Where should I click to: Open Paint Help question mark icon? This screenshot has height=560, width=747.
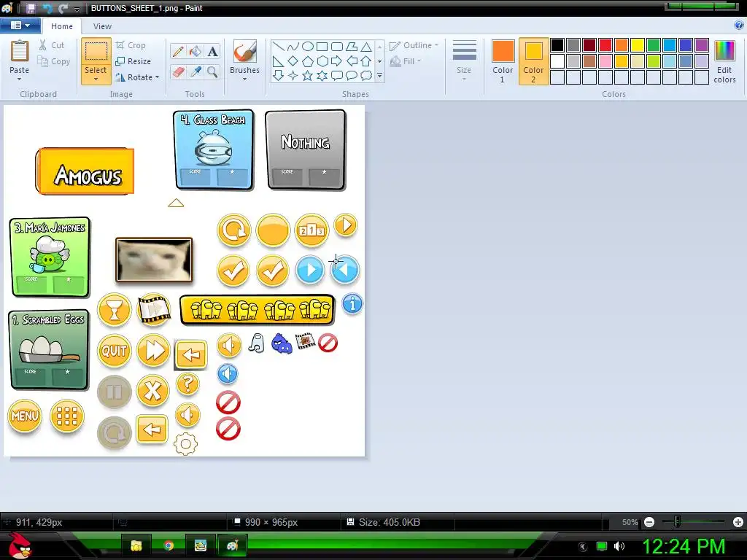[x=739, y=26]
